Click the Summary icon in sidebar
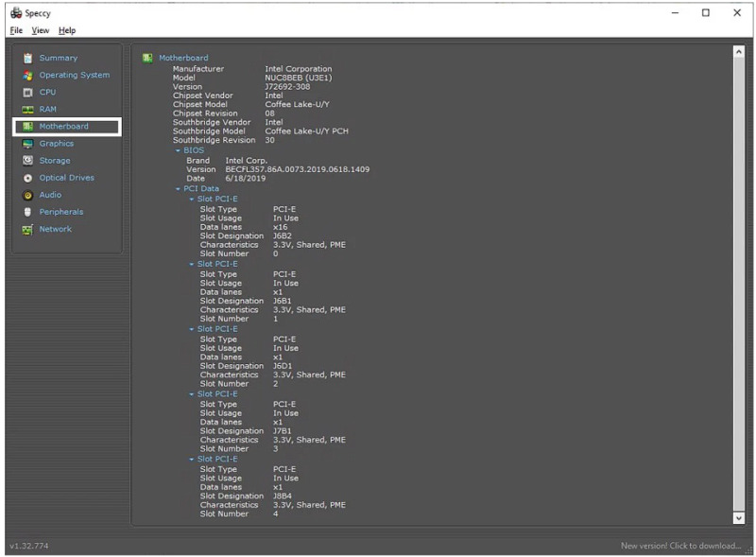This screenshot has height=557, width=756. pos(27,59)
